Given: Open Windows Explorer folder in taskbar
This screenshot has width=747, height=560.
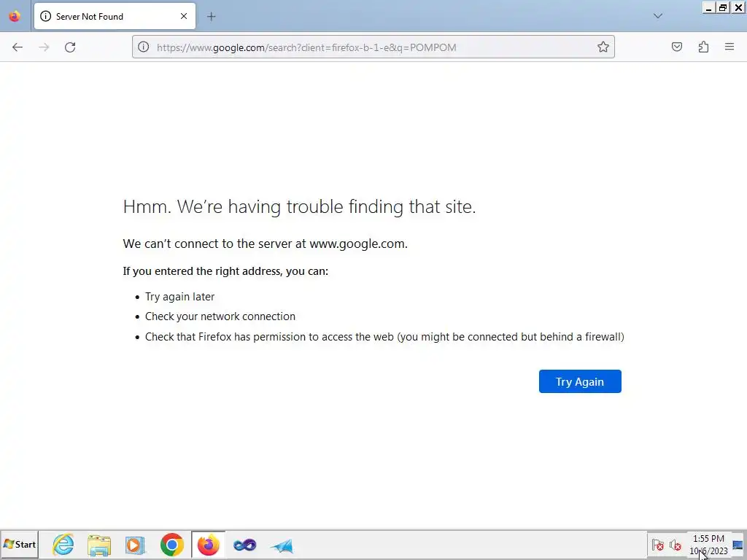Looking at the screenshot, I should tap(99, 545).
